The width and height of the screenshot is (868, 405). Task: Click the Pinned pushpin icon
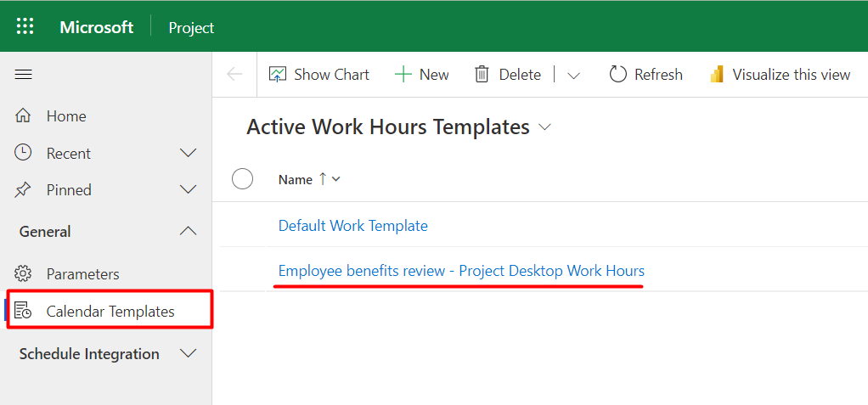point(23,190)
